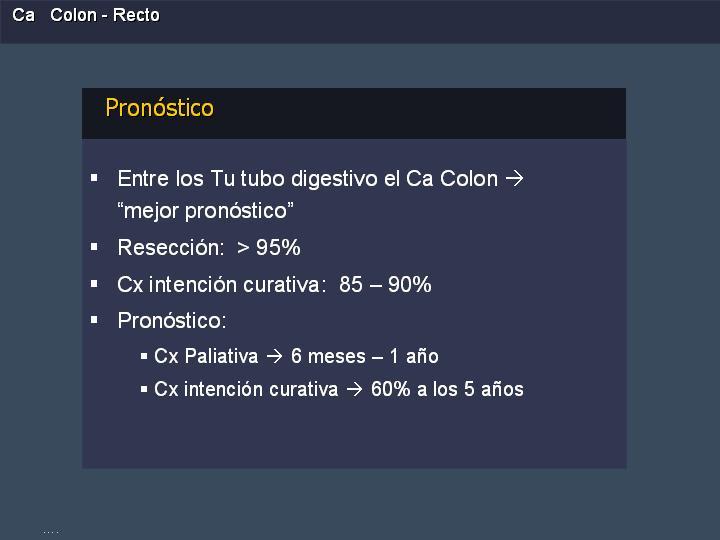Click the "Ca Colon - Recto" header text
This screenshot has height=540, width=720.
[x=86, y=15]
